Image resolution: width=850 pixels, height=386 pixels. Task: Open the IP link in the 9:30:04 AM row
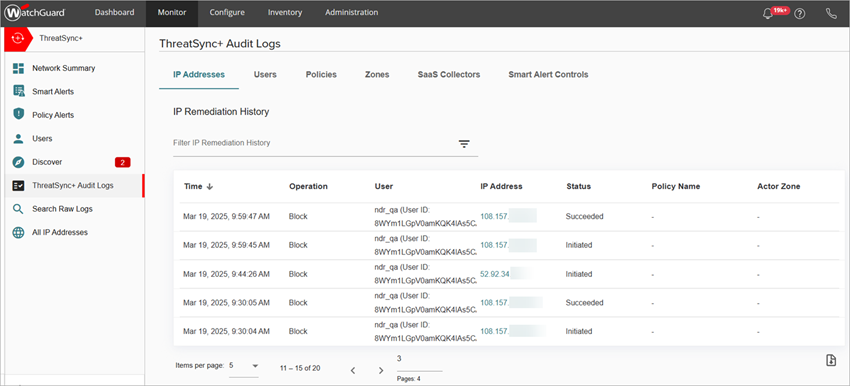click(x=494, y=331)
